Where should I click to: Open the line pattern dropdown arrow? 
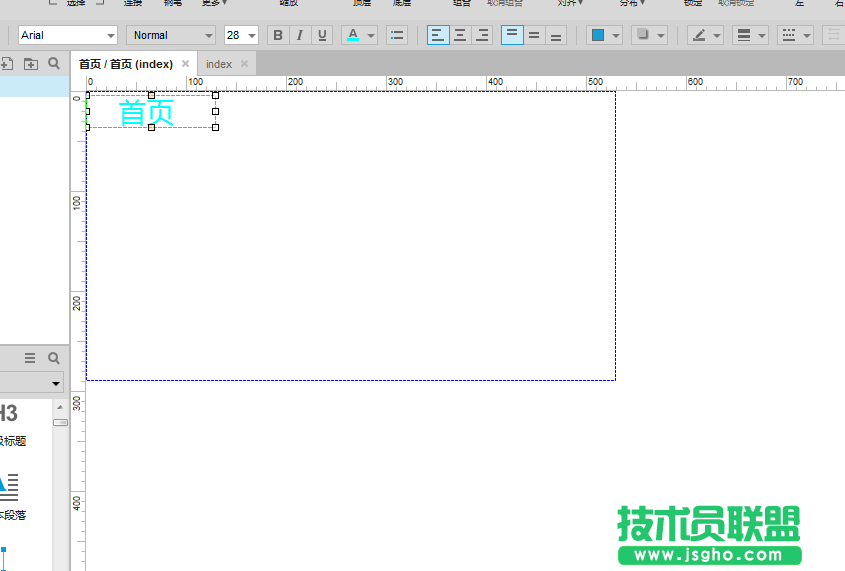[x=807, y=36]
